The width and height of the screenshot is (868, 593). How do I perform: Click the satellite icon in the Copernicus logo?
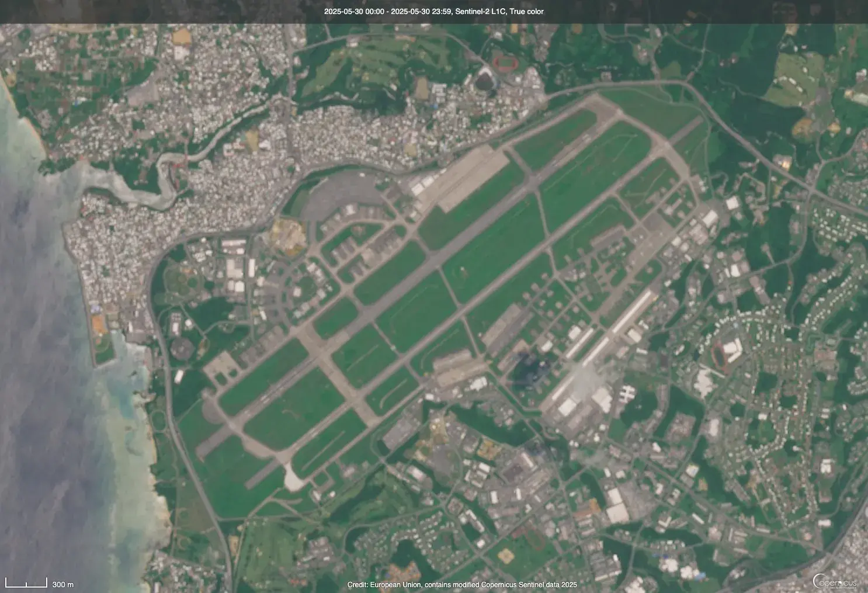pyautogui.click(x=820, y=579)
